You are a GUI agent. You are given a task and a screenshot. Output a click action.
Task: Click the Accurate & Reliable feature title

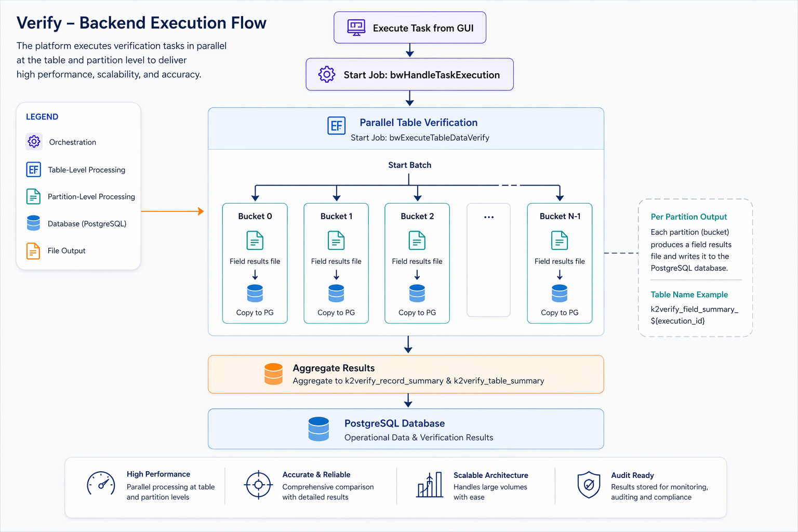(316, 475)
